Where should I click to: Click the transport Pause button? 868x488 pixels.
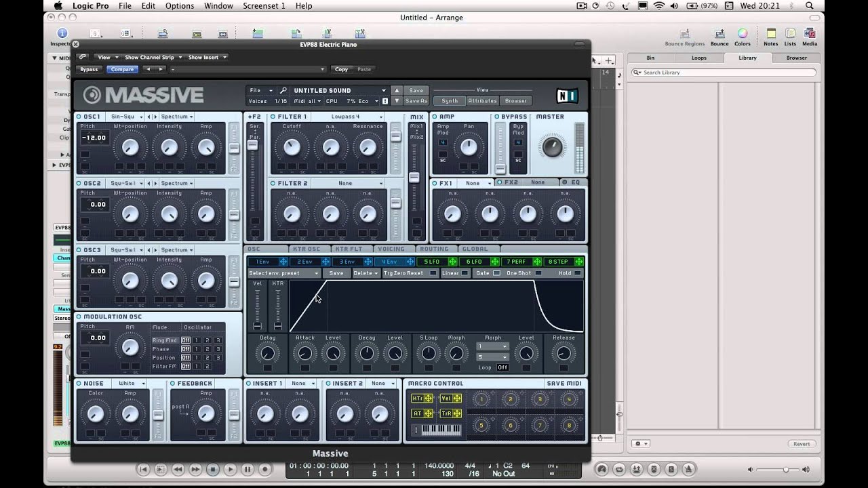(x=248, y=469)
